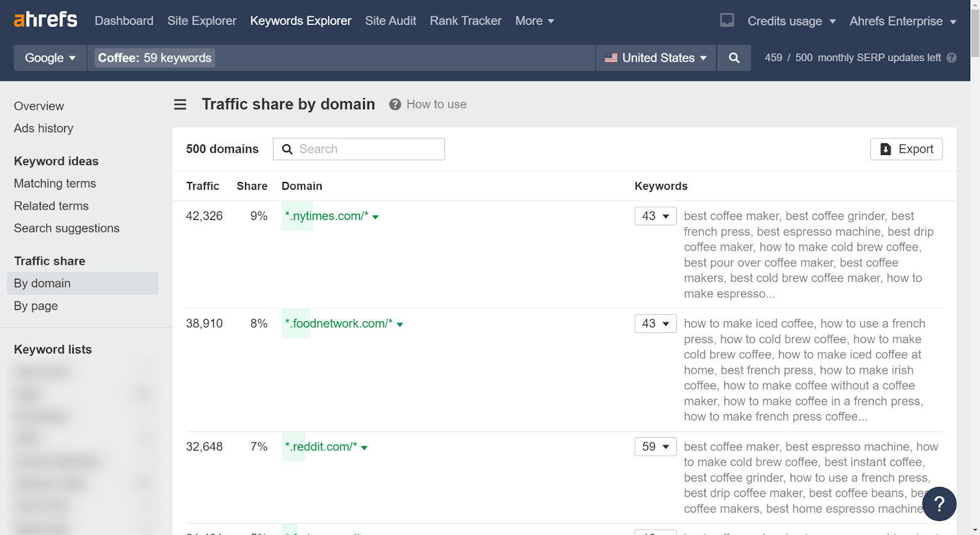Expand the 59 keywords dropdown for reddit.com
The width and height of the screenshot is (980, 535).
[x=655, y=447]
